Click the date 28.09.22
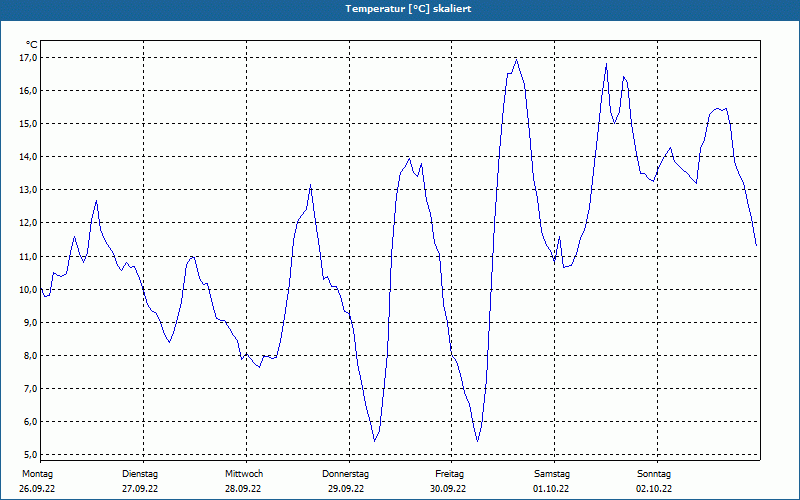Viewport: 800px width, 500px height. pos(243,489)
